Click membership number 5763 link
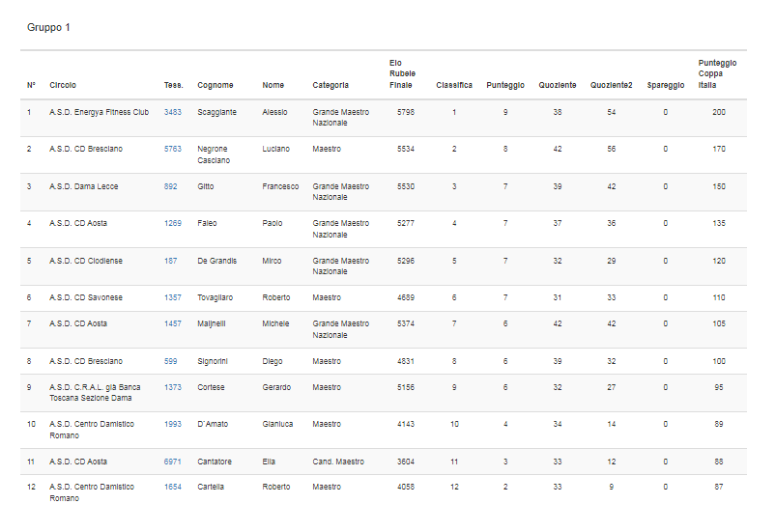This screenshot has height=532, width=776. [173, 149]
